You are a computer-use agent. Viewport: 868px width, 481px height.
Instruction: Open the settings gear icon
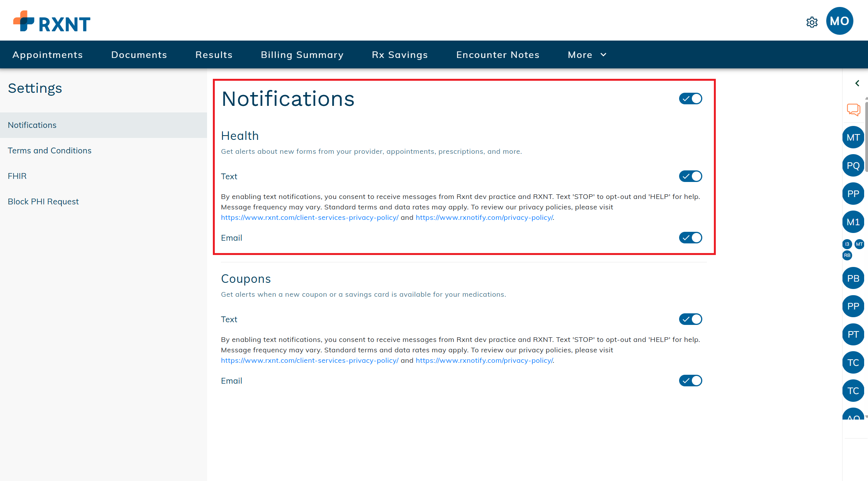pos(812,22)
